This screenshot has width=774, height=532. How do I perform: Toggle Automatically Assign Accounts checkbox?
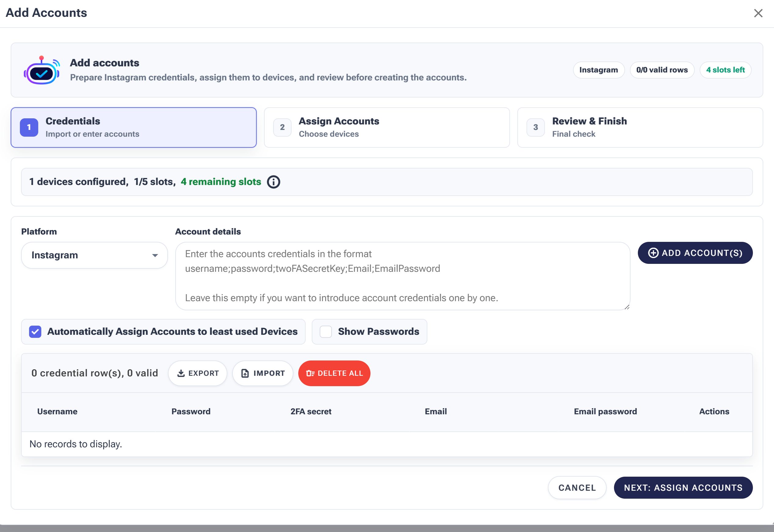35,332
